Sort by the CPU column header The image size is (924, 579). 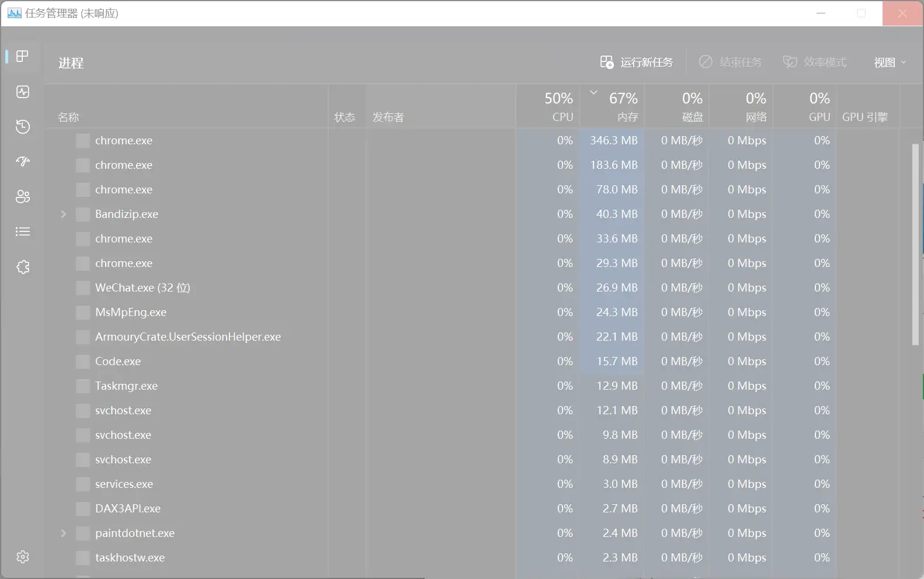548,106
